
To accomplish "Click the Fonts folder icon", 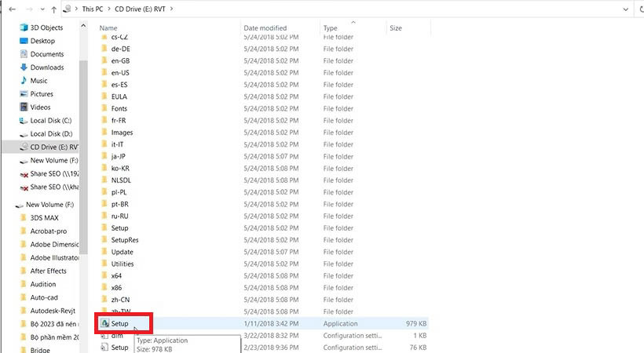I will pyautogui.click(x=104, y=108).
